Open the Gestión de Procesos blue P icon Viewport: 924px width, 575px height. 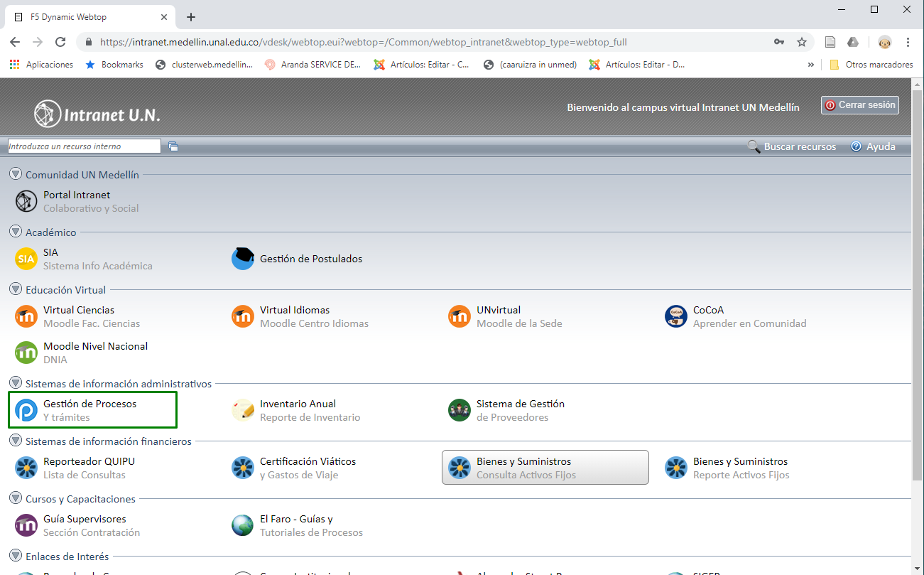click(26, 411)
